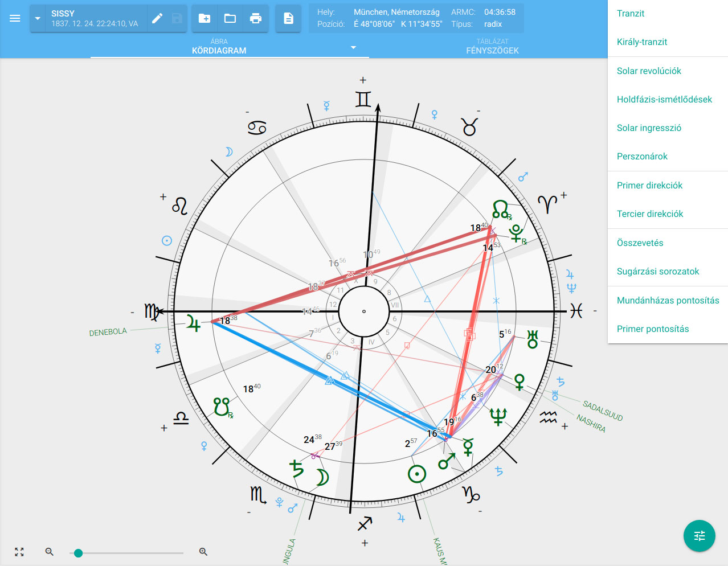Expand the Kördiagram view dropdown arrow
This screenshot has height=566, width=728.
pos(353,47)
